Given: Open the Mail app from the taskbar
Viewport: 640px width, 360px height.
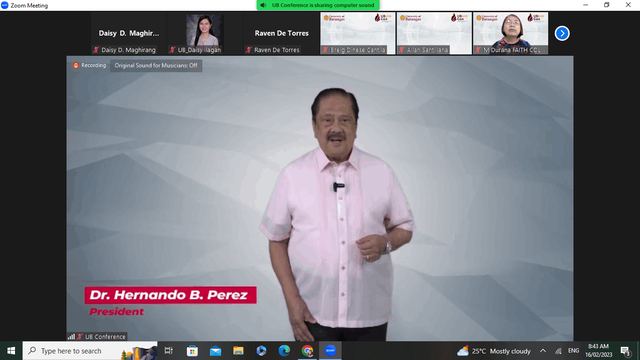Looking at the screenshot, I should [215, 351].
